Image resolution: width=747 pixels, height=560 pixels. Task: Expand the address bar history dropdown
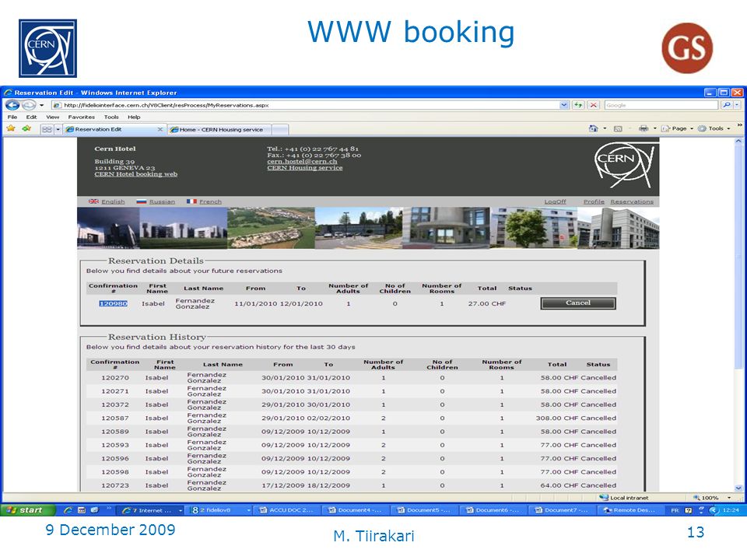564,105
